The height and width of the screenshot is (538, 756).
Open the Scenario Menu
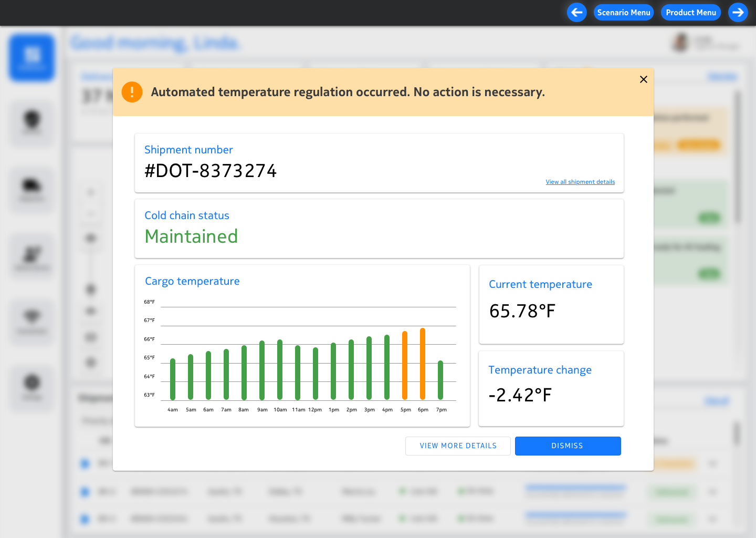624,13
